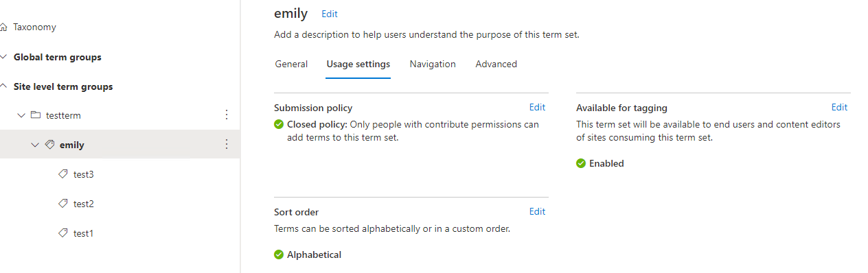Click the Alphabetical green checkmark indicator

pos(279,254)
